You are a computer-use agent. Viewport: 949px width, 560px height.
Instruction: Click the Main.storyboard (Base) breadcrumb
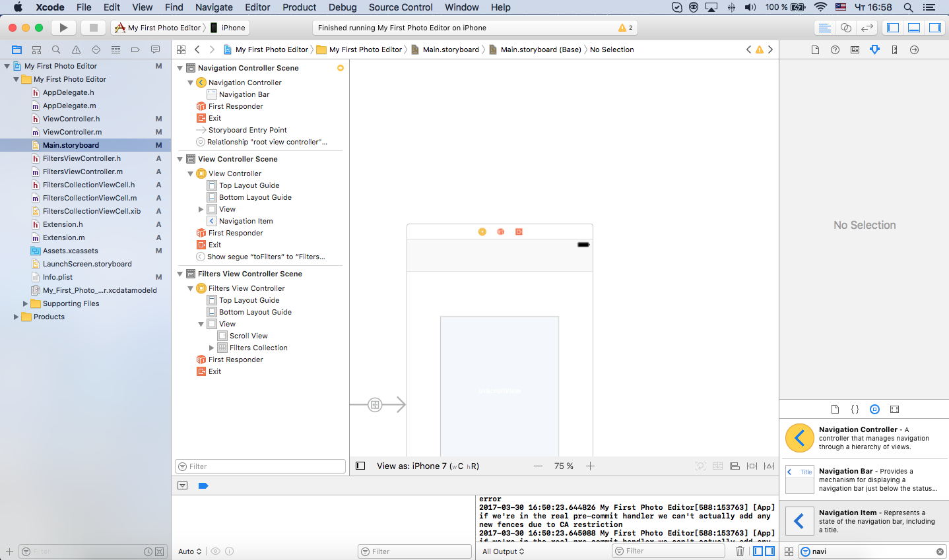(535, 49)
